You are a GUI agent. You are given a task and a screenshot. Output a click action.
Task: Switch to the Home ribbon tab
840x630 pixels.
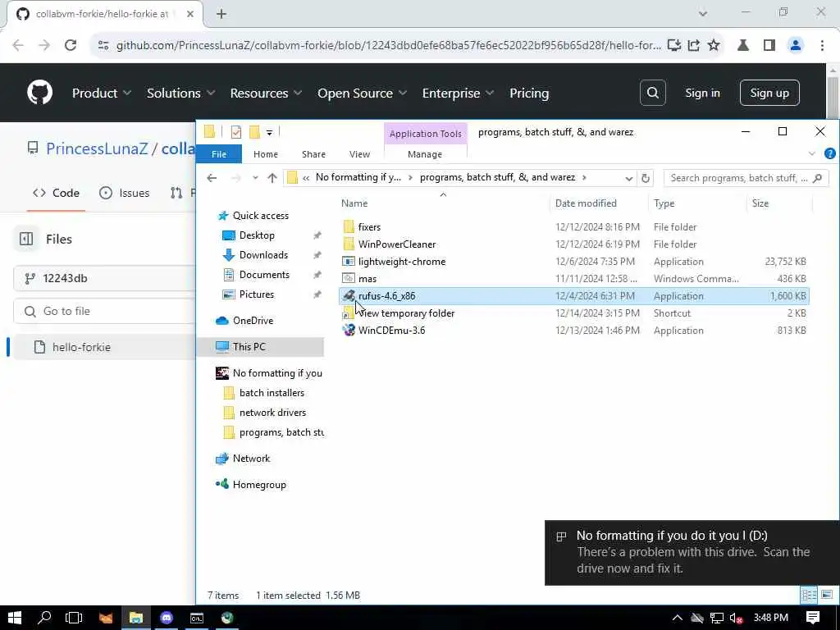[266, 154]
